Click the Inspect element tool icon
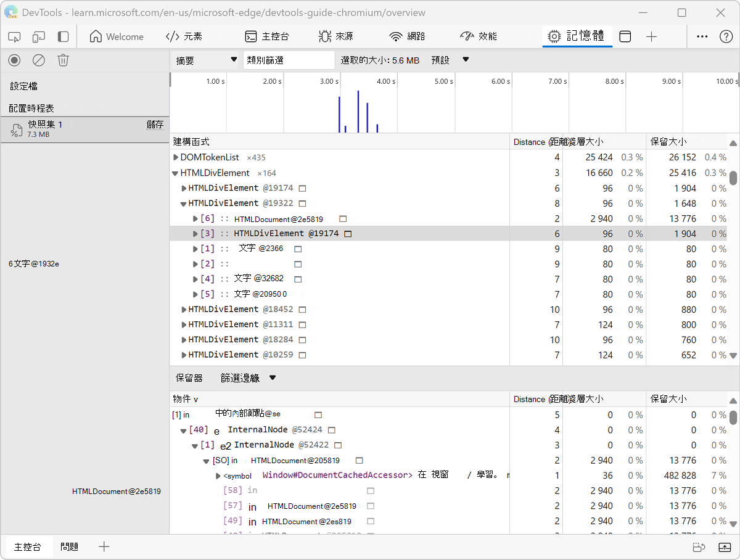Viewport: 740px width, 560px height. click(15, 37)
